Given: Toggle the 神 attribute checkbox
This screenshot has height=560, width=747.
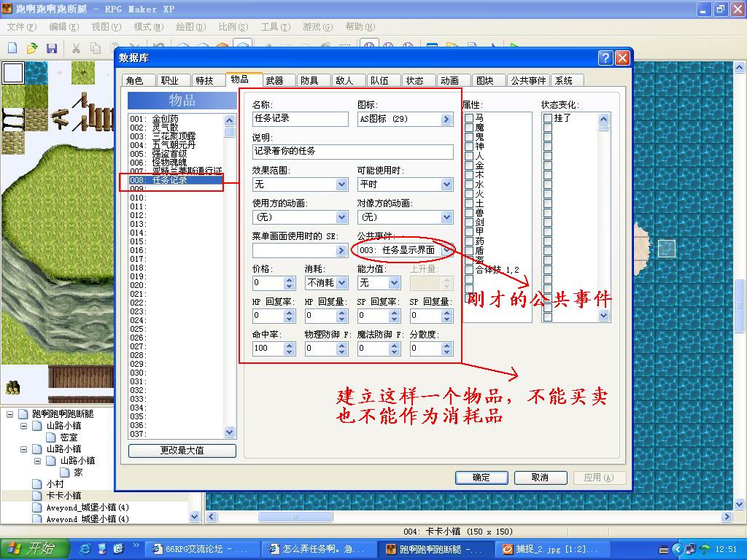Looking at the screenshot, I should point(469,147).
